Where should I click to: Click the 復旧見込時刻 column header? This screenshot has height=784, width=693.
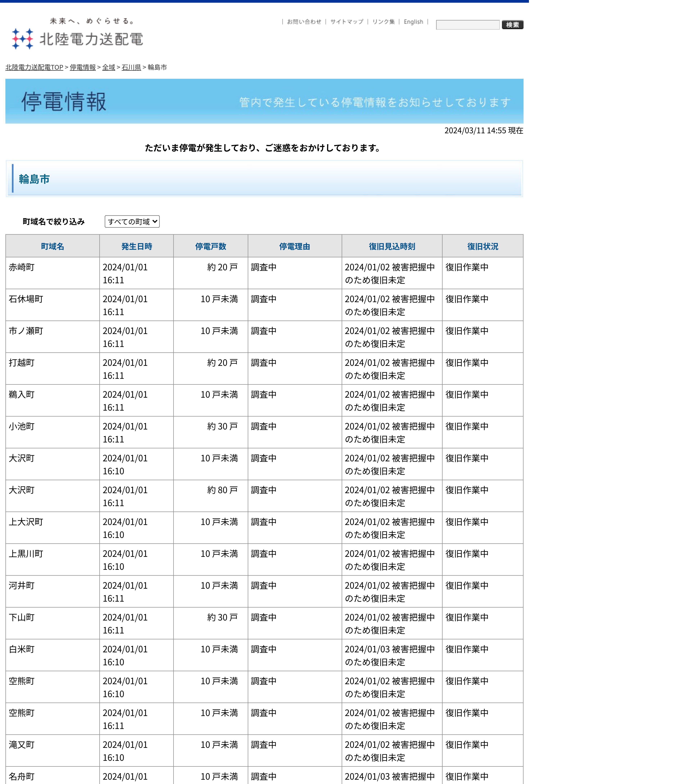point(392,246)
